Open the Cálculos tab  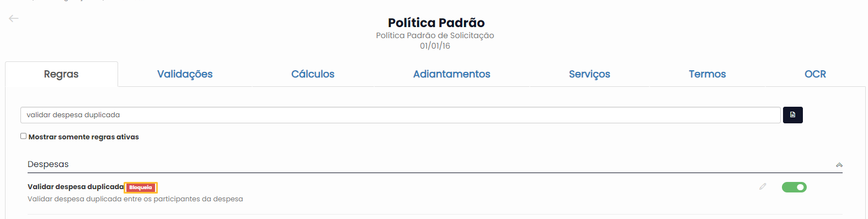(313, 74)
